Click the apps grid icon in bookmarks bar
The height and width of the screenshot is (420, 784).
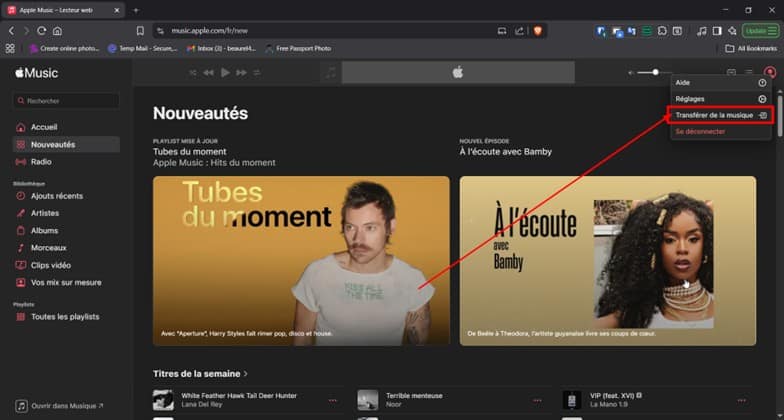point(10,48)
